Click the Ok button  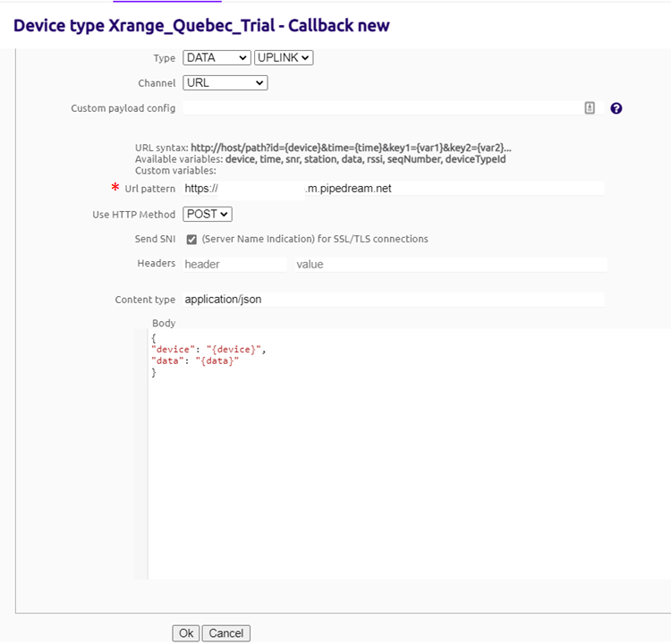point(185,633)
